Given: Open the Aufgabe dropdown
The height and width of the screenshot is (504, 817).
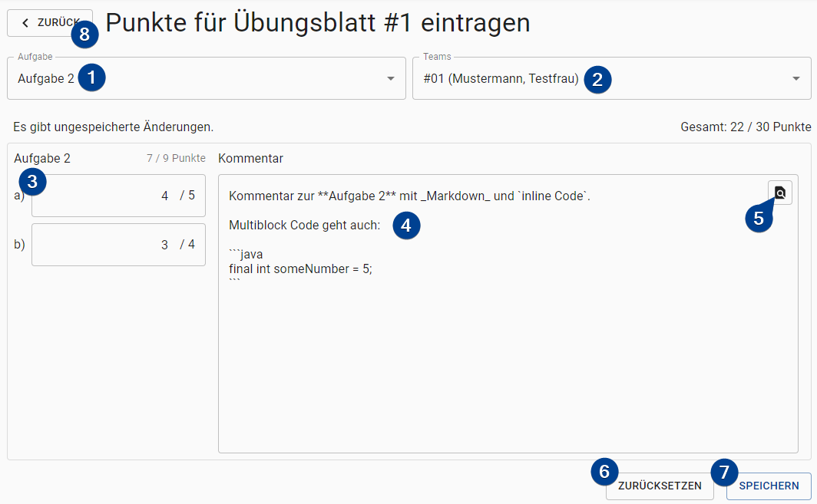Looking at the screenshot, I should [x=207, y=78].
